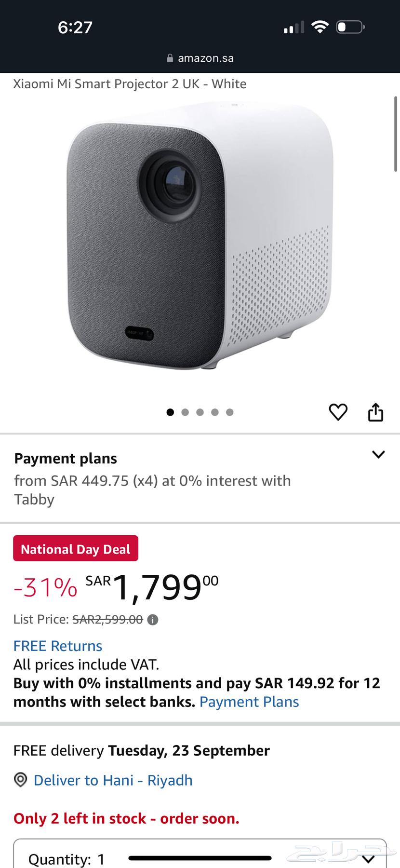Viewport: 400px width, 868px height.
Task: Tap the heart wishlist icon
Action: [x=338, y=412]
